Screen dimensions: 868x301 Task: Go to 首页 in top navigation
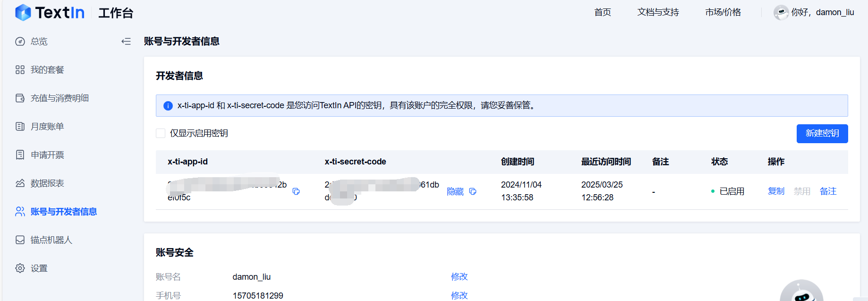[603, 12]
